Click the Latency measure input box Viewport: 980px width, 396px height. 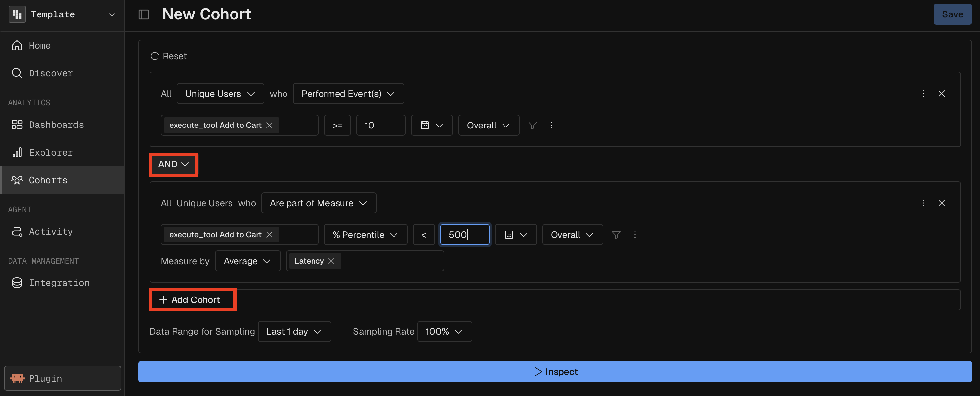365,261
